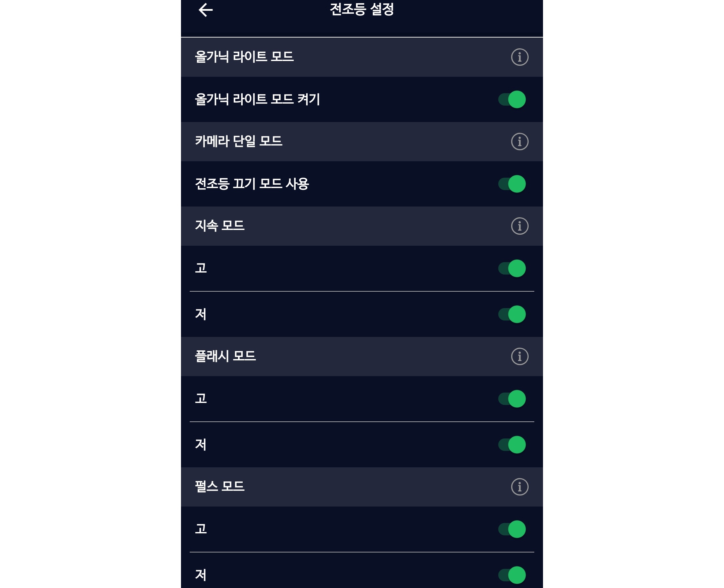Tap the 펄스 모드 section title
The image size is (724, 588).
[x=220, y=487]
